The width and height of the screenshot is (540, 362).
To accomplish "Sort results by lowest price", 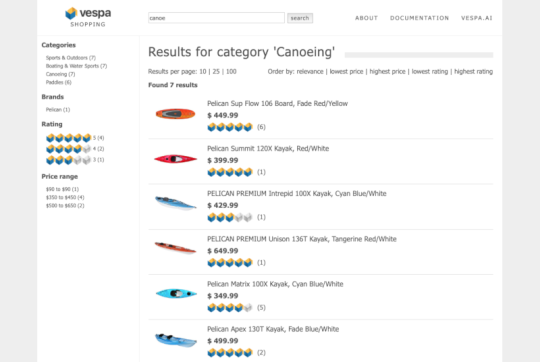I will pos(346,71).
